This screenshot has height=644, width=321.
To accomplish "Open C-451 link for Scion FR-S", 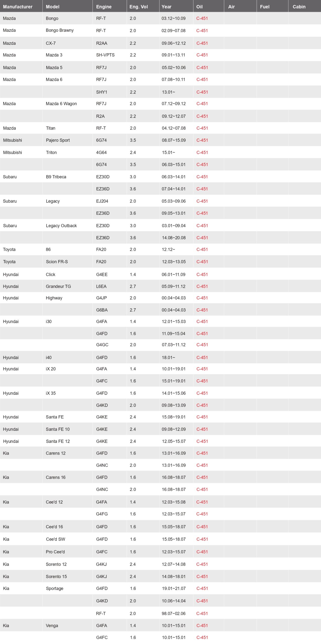I will [x=202, y=262].
